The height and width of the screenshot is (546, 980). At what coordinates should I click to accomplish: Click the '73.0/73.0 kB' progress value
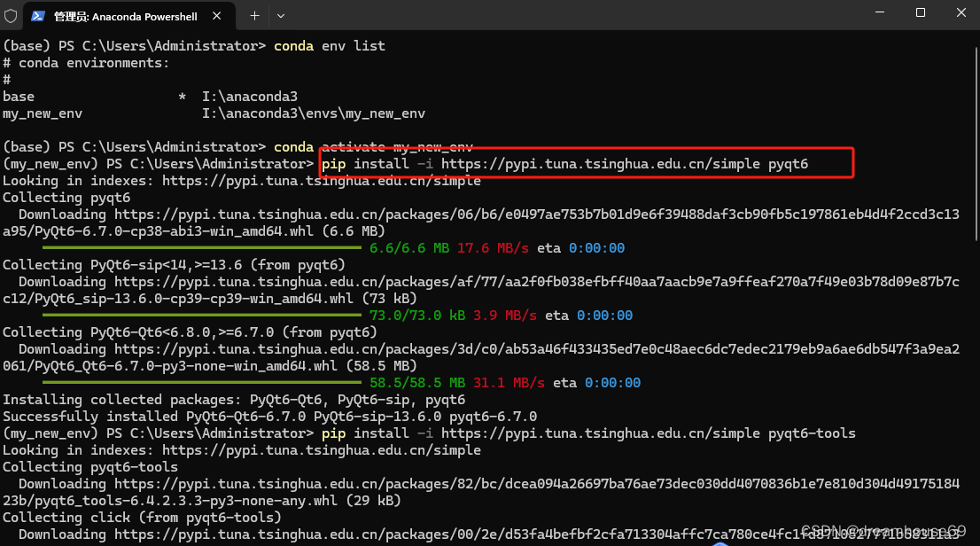pyautogui.click(x=416, y=316)
